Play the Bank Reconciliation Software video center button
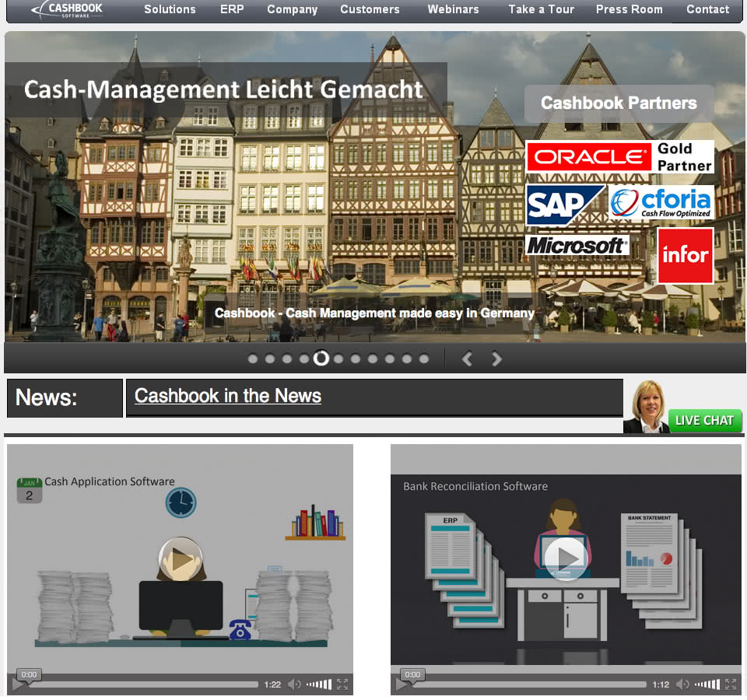The width and height of the screenshot is (747, 700). click(x=566, y=558)
